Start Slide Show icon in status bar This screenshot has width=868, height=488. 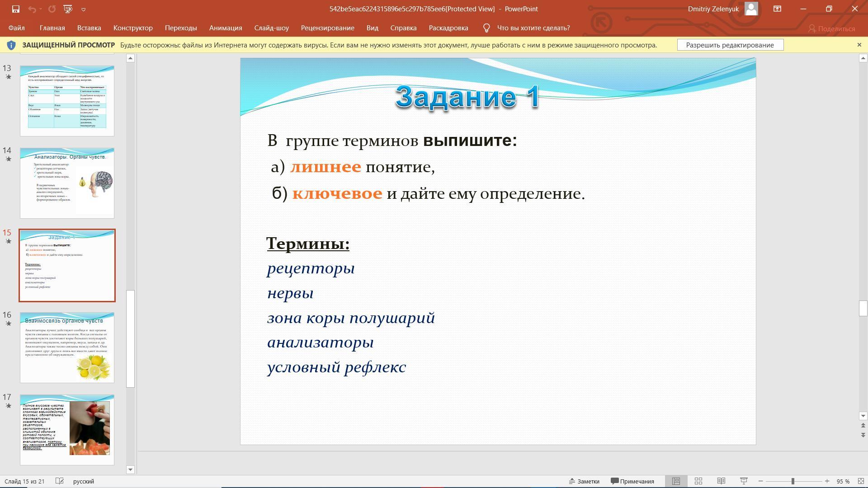coord(744,481)
